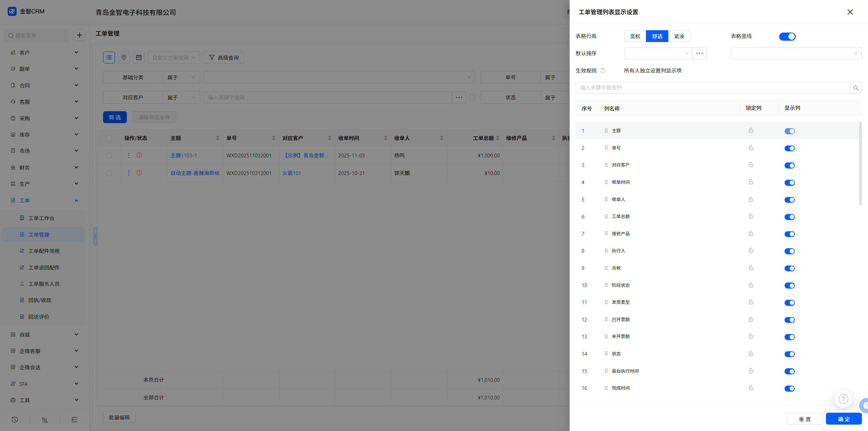Select 紧凑 row height option
The height and width of the screenshot is (431, 868).
(x=679, y=36)
